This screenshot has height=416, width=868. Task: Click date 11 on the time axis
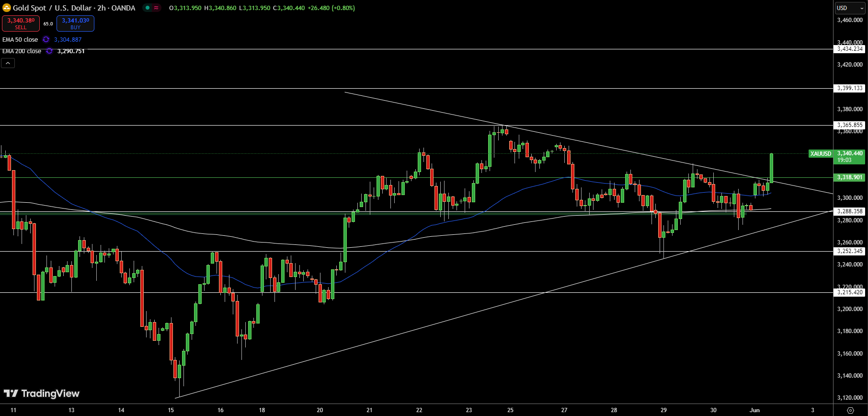13,410
